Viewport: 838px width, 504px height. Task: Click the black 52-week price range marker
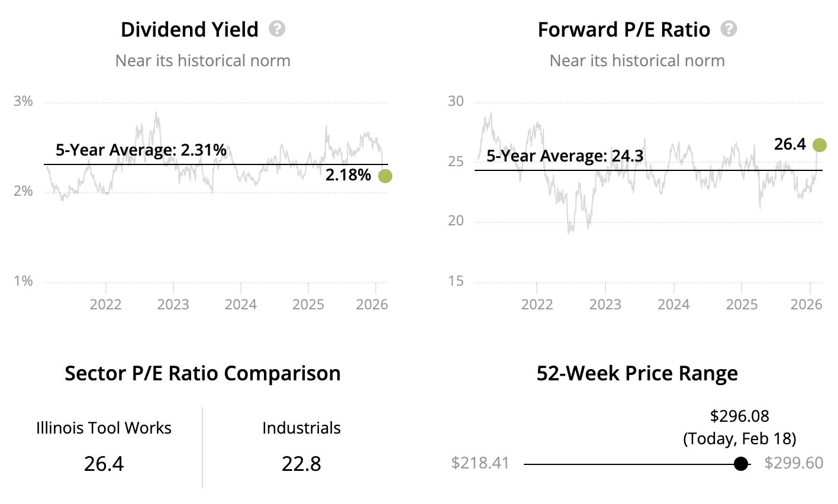click(x=740, y=464)
